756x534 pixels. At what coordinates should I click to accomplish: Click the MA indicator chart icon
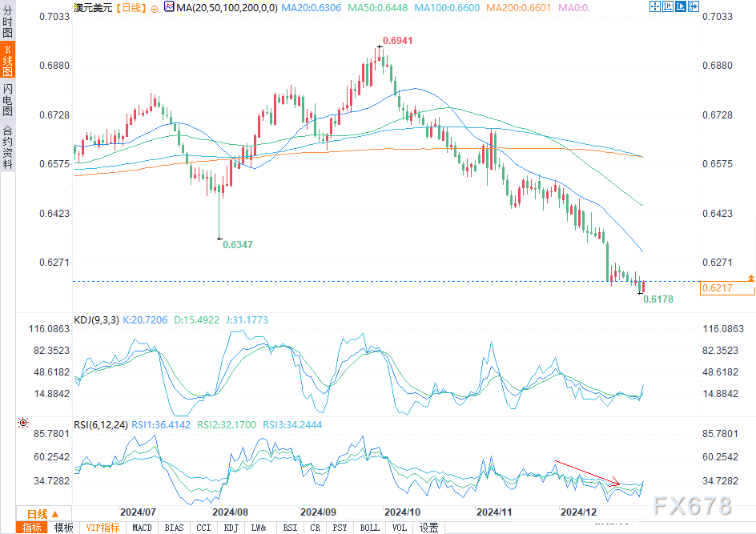[x=167, y=7]
